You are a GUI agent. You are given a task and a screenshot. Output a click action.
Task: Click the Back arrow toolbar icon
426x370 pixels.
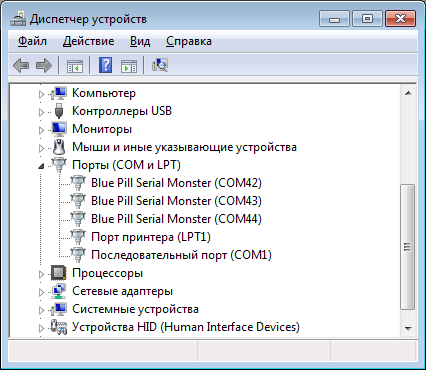(x=21, y=65)
